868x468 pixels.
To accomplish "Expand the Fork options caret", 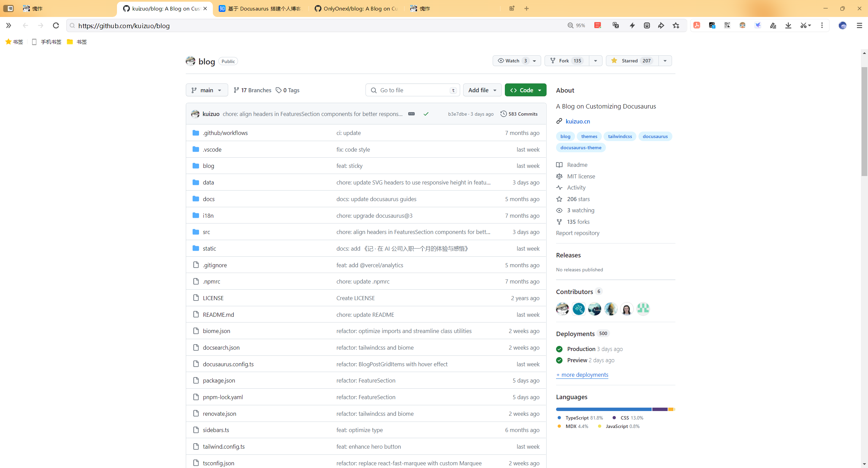I will pyautogui.click(x=595, y=61).
